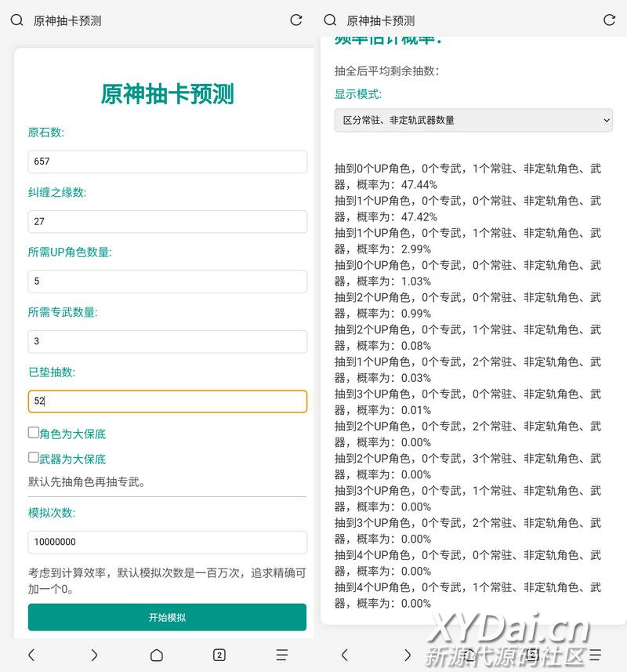Enable the 角色为大保底 checkbox
The height and width of the screenshot is (672, 627).
(x=34, y=433)
